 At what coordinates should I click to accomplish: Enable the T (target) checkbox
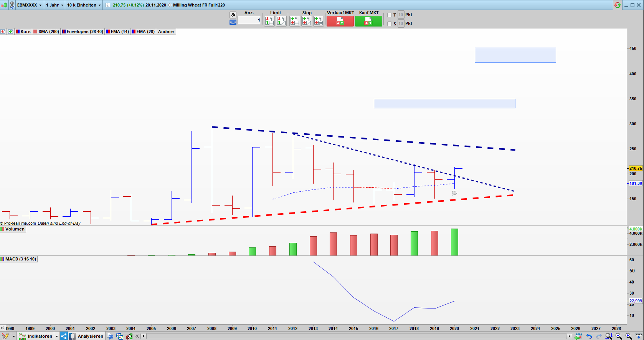[x=390, y=15]
